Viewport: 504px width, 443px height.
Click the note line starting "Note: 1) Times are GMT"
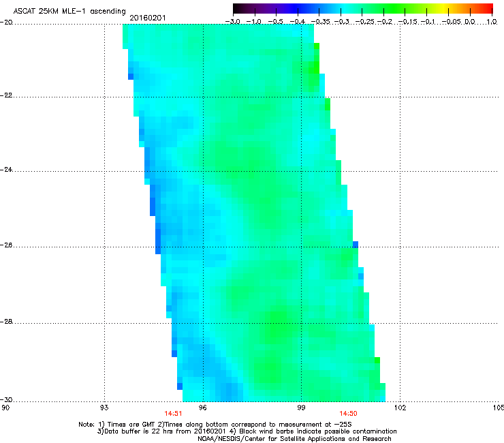click(x=215, y=425)
